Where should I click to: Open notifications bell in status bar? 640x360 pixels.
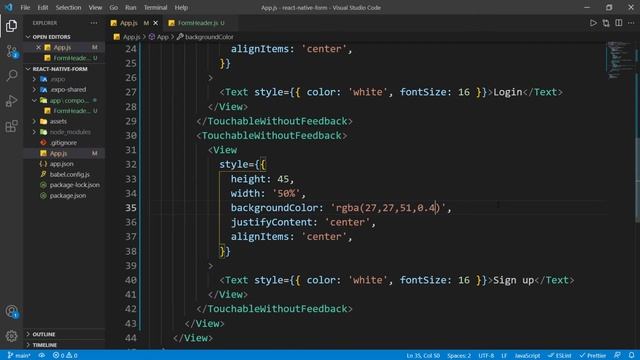click(x=631, y=356)
